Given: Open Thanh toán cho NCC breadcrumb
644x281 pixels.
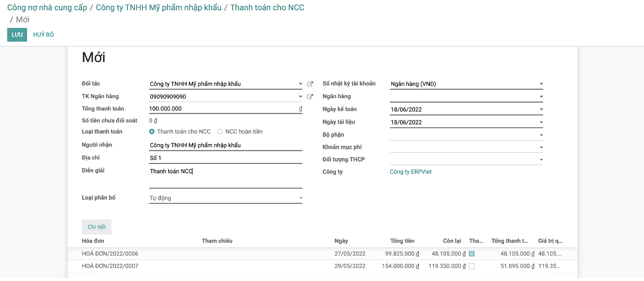Looking at the screenshot, I should tap(267, 7).
